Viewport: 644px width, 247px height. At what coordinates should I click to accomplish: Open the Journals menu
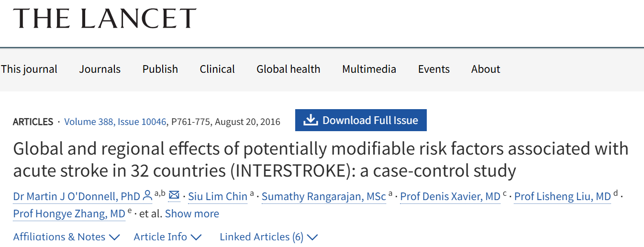click(100, 69)
